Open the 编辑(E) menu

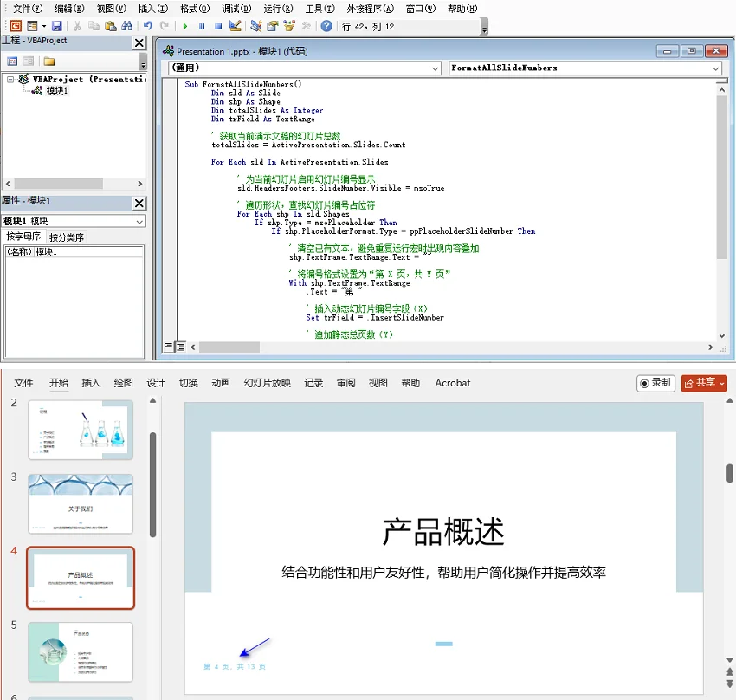point(69,9)
